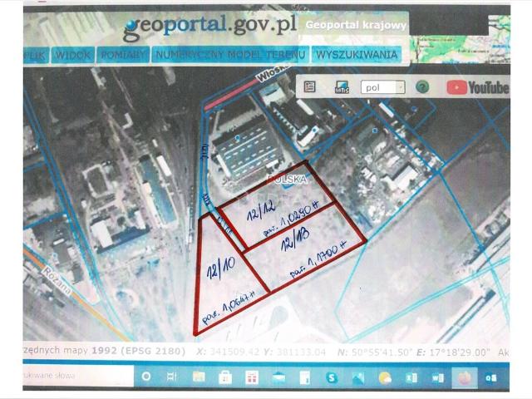This screenshot has height=399, width=532.
Task: Open the WIDOK menu
Action: (x=73, y=55)
